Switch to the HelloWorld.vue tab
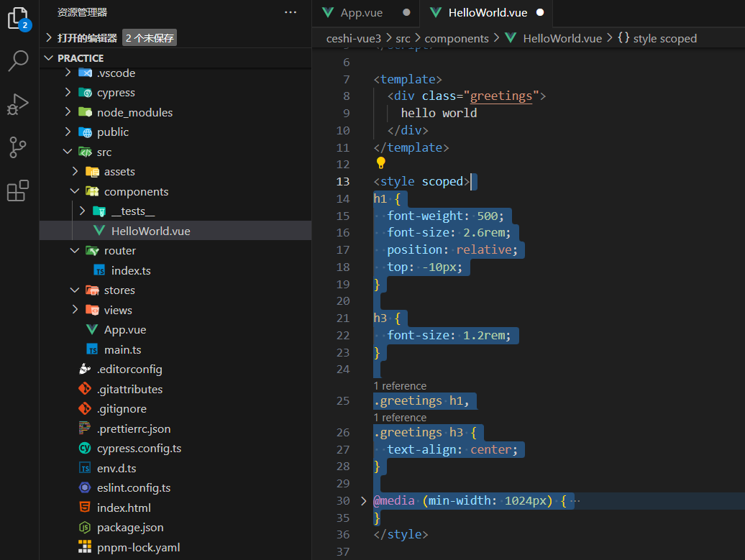 [488, 13]
